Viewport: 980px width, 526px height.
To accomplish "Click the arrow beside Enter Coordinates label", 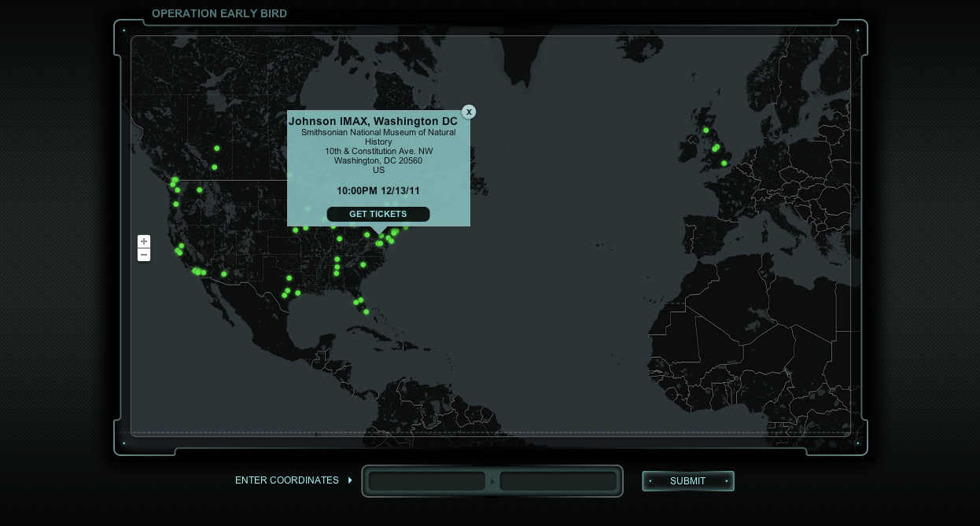I will [x=350, y=480].
